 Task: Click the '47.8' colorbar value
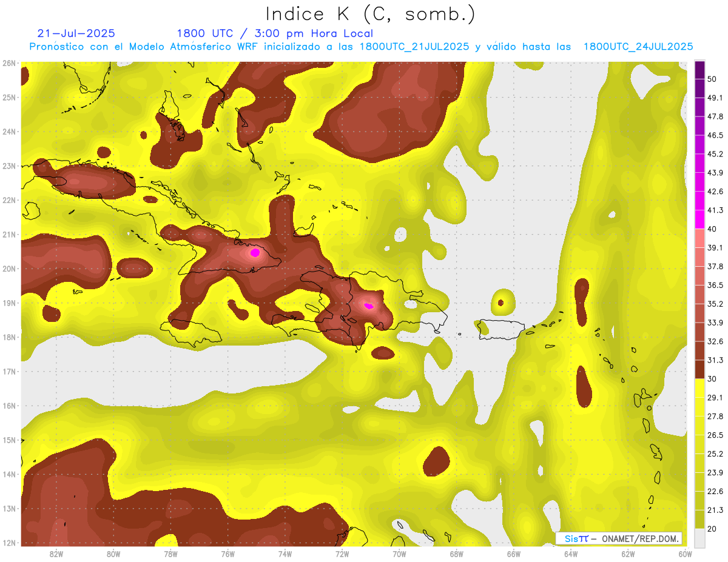click(715, 116)
